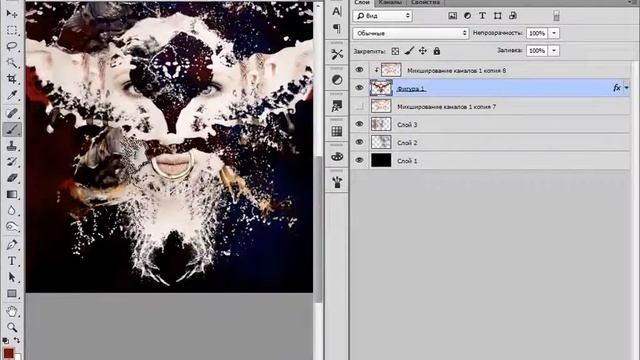Select the Dodge tool
Image resolution: width=640 pixels, height=360 pixels.
(11, 227)
